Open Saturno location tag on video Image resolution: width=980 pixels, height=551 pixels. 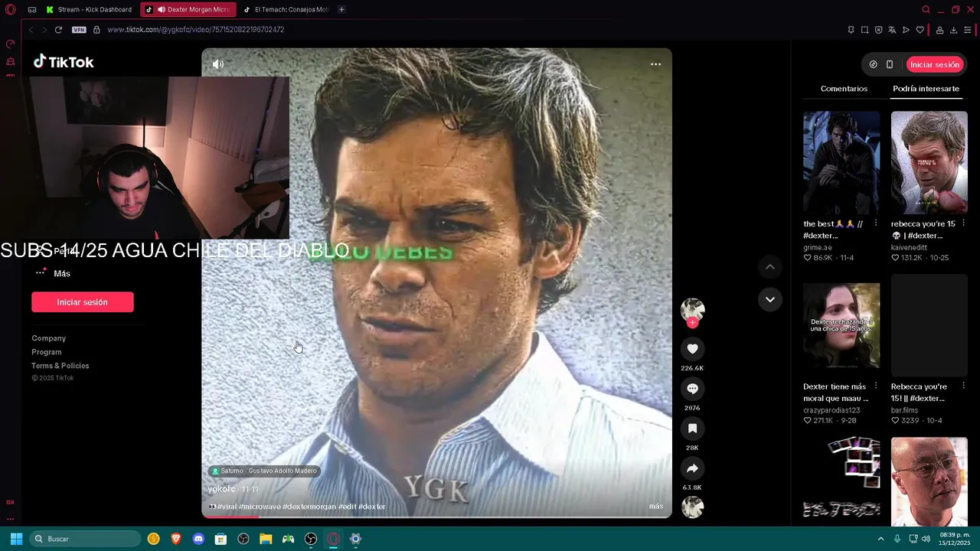(264, 471)
